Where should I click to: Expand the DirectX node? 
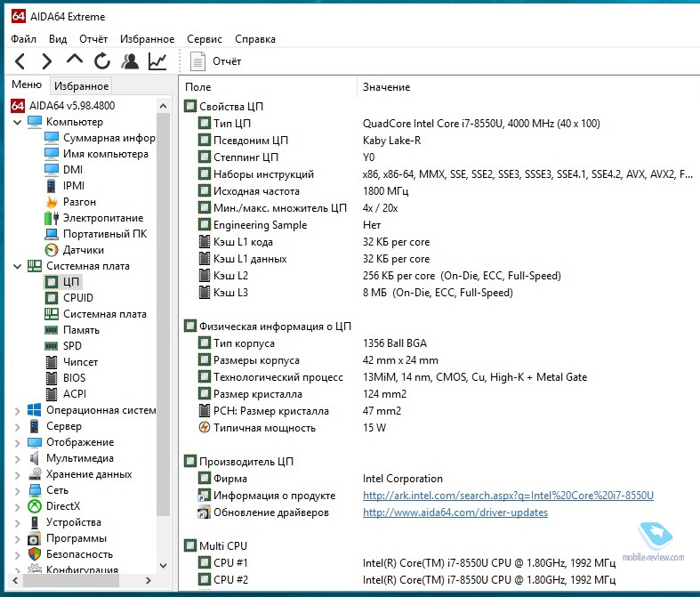click(x=18, y=506)
